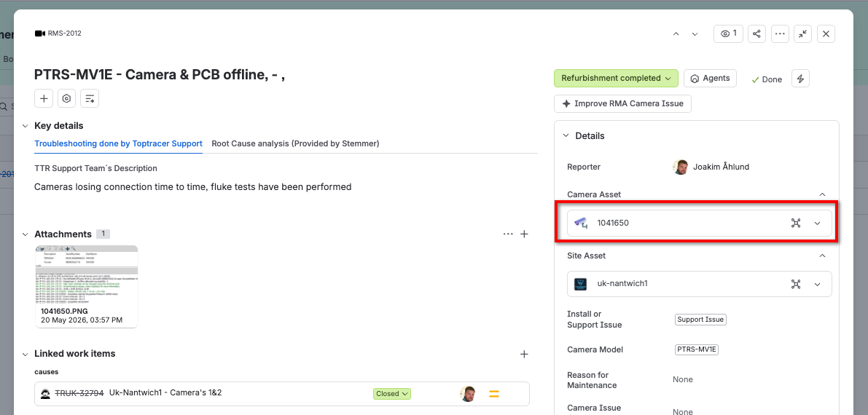Click the Done resolution label

pos(767,79)
